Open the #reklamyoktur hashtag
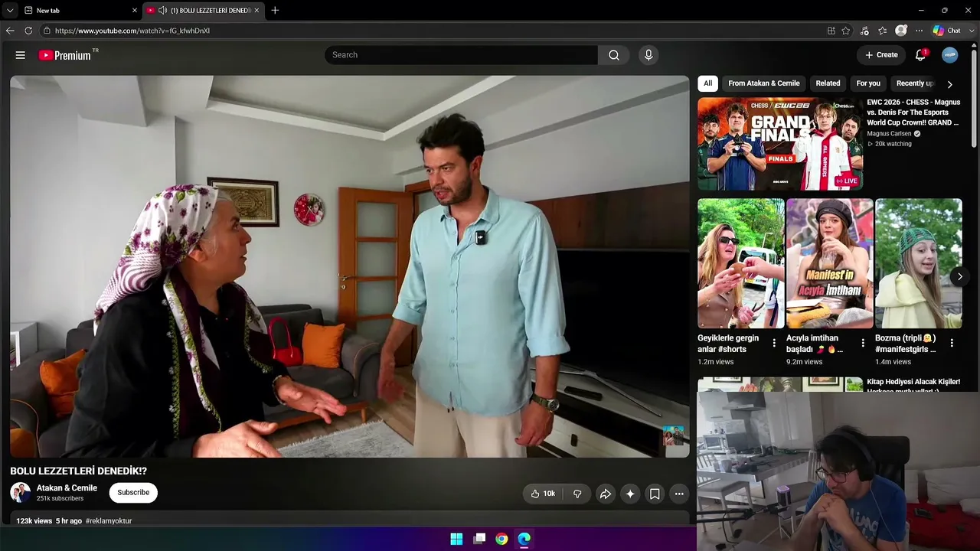This screenshot has height=551, width=980. (109, 521)
